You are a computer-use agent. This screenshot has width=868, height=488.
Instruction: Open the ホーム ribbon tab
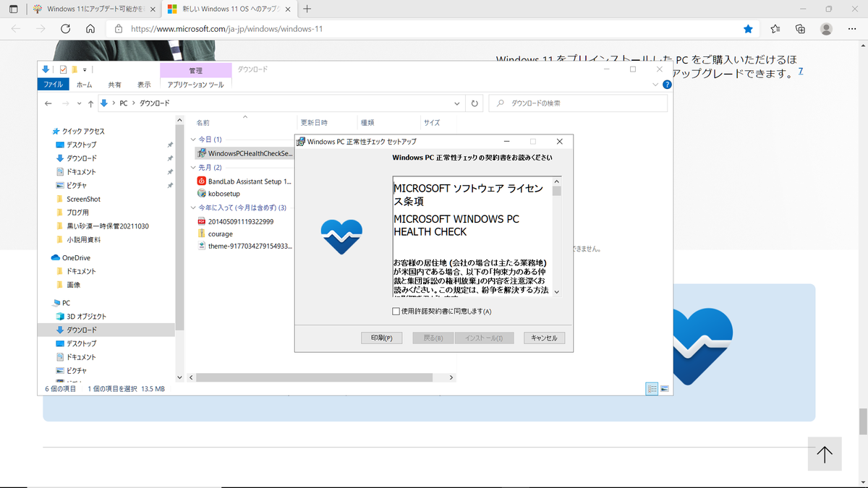pos(84,85)
